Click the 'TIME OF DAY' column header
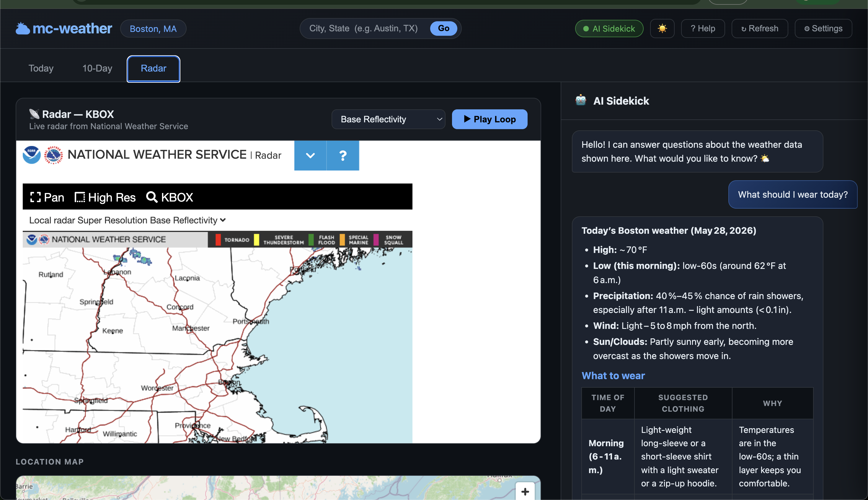Viewport: 868px width, 500px height. [608, 403]
